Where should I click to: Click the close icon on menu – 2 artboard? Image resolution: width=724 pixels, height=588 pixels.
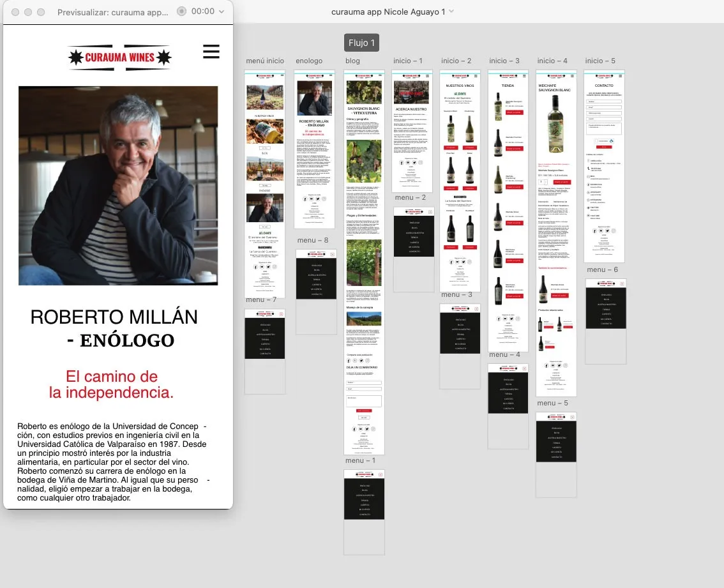tap(430, 211)
